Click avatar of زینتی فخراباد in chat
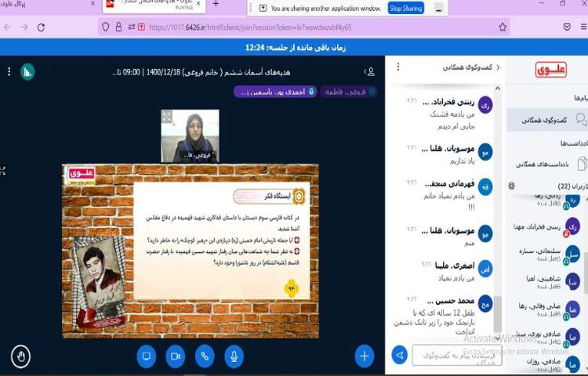The width and height of the screenshot is (588, 376). point(485,106)
